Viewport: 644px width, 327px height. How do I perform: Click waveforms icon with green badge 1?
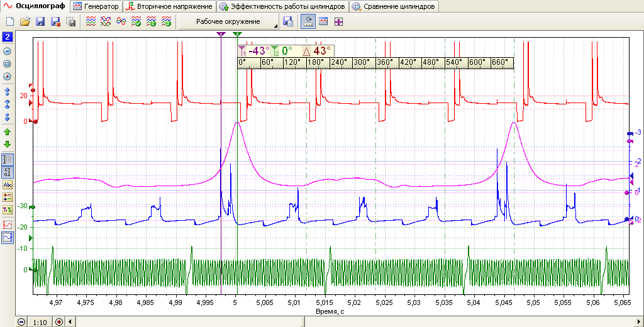(151, 22)
